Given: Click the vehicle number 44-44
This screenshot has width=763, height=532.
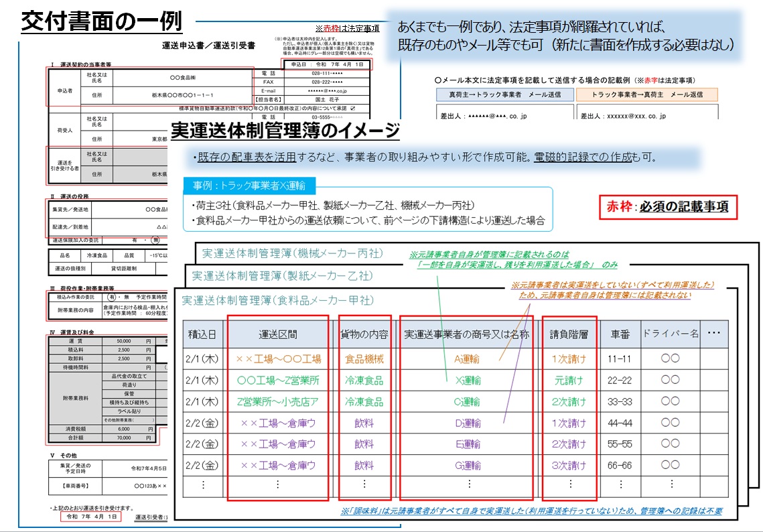Looking at the screenshot, I should click(620, 423).
